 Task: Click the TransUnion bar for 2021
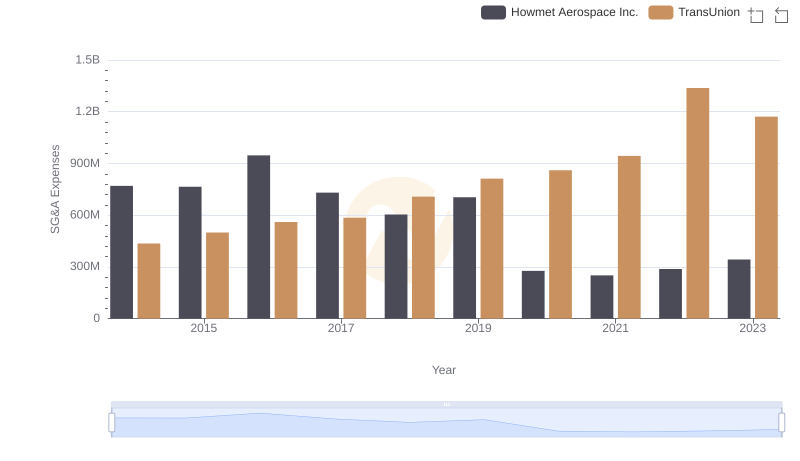click(629, 237)
